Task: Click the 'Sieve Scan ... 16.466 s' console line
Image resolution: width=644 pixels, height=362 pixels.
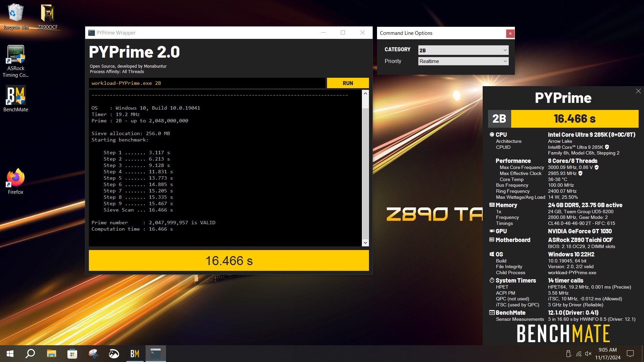Action: coord(138,210)
